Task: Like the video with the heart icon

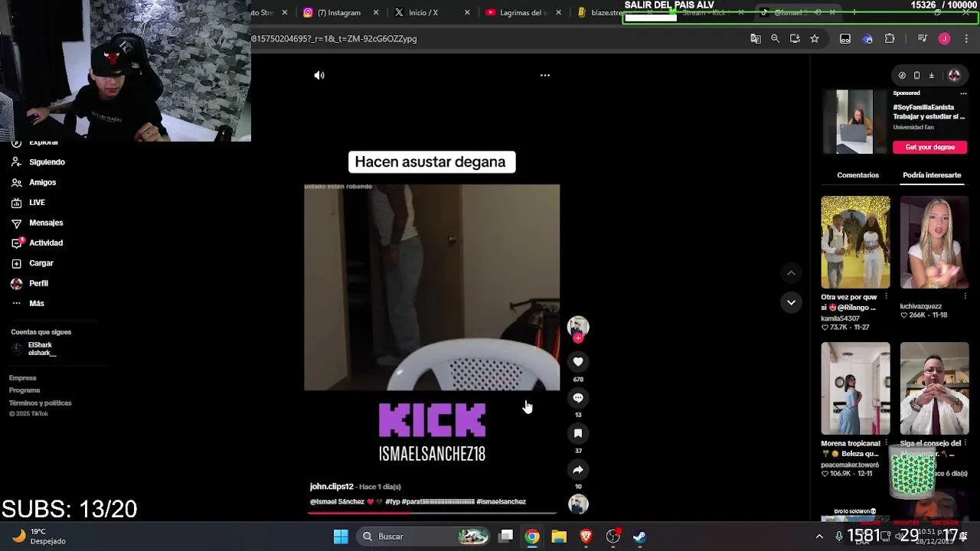Action: click(x=578, y=361)
